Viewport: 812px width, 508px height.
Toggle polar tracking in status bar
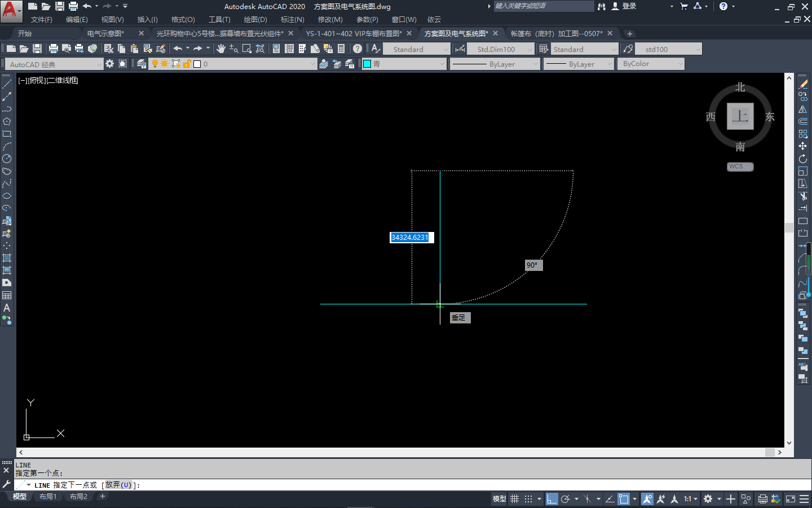(x=565, y=499)
